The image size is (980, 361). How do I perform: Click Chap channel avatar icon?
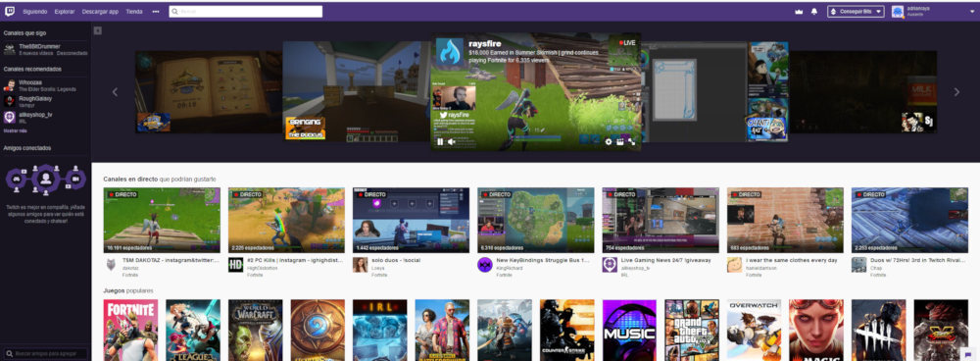[858, 265]
